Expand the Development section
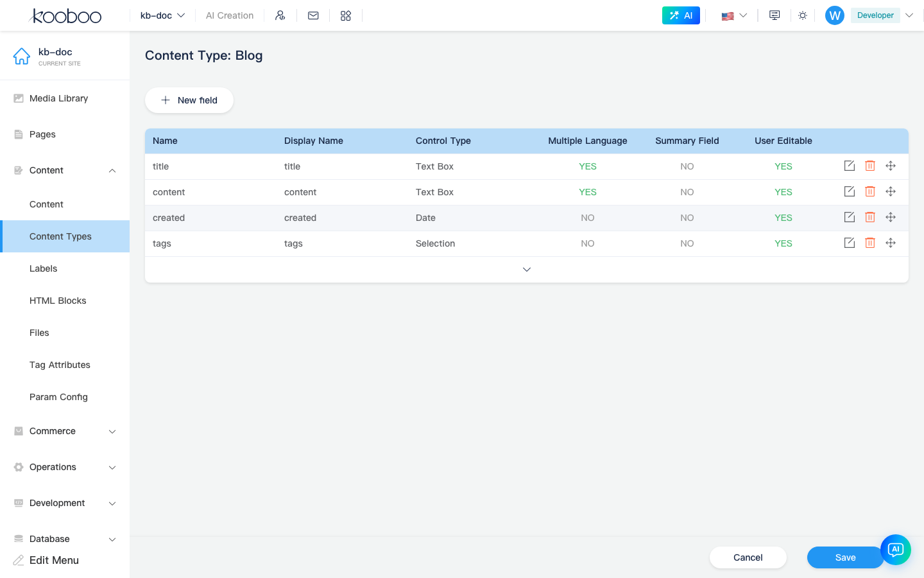 tap(65, 503)
